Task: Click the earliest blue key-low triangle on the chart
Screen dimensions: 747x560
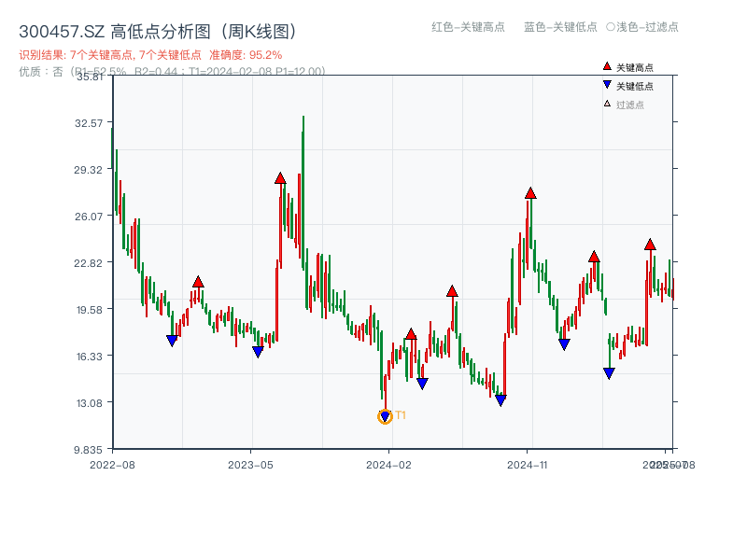Action: [170, 341]
